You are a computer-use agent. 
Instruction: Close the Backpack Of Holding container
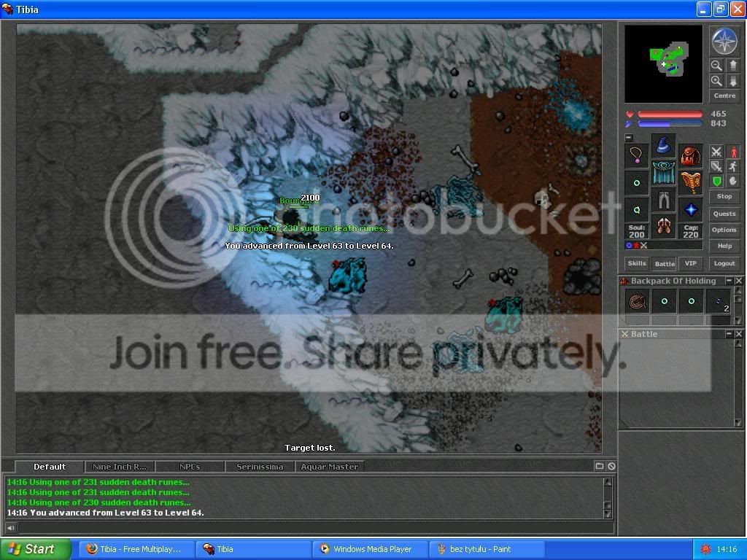pyautogui.click(x=738, y=281)
